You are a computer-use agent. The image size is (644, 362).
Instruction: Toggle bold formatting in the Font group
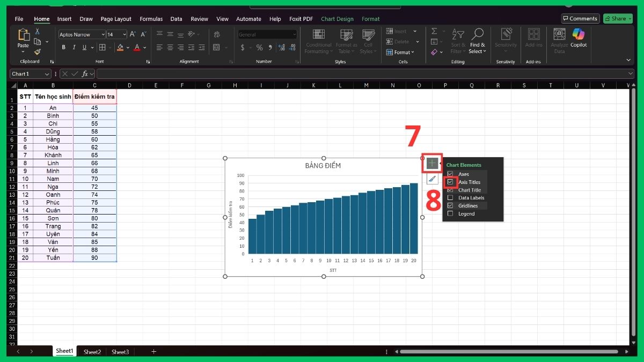pyautogui.click(x=63, y=47)
